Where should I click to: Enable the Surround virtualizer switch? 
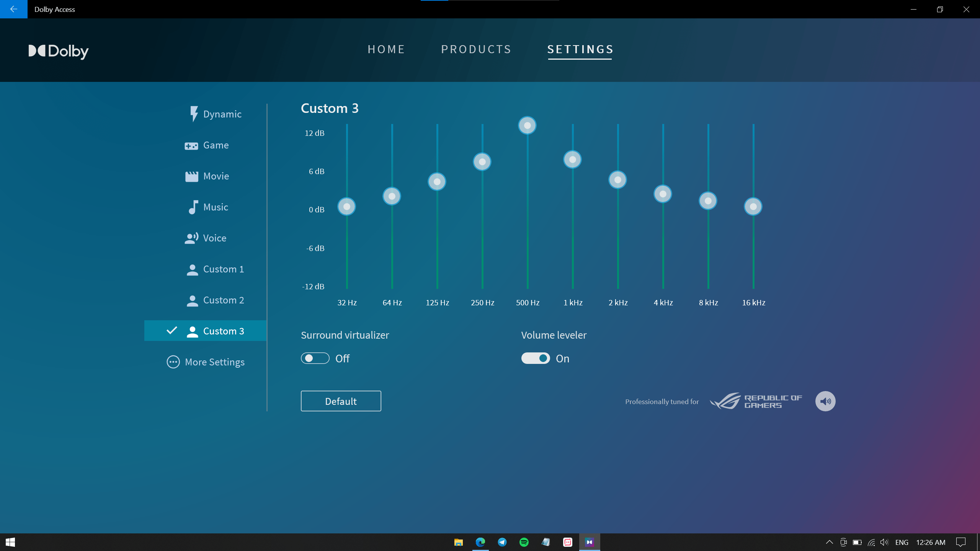coord(315,359)
